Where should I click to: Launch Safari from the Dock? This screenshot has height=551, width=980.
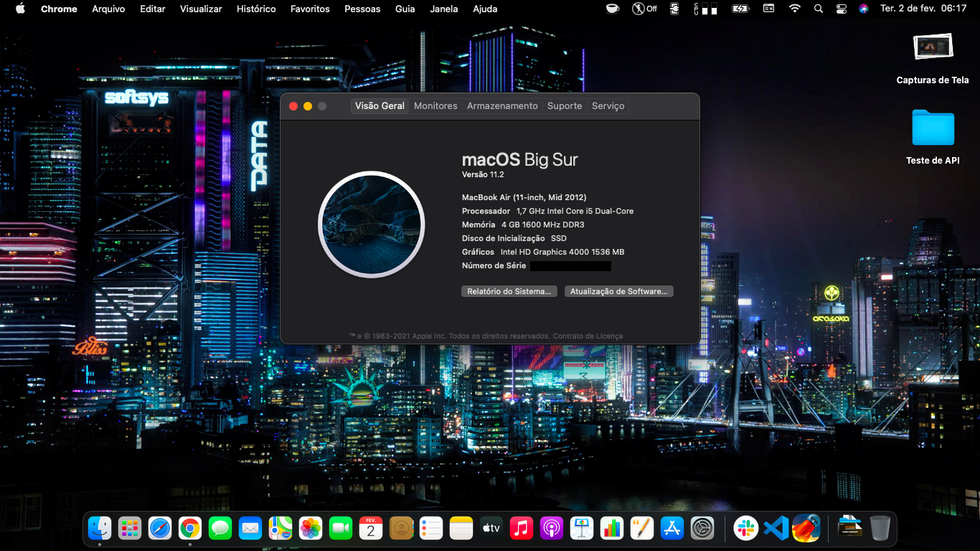point(160,529)
